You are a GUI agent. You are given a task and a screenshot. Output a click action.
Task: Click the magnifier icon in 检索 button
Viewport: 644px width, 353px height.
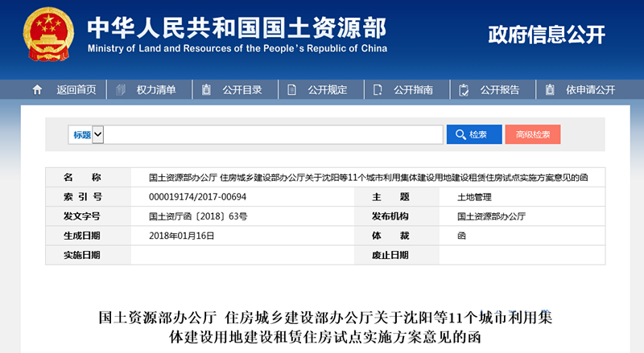pos(461,135)
